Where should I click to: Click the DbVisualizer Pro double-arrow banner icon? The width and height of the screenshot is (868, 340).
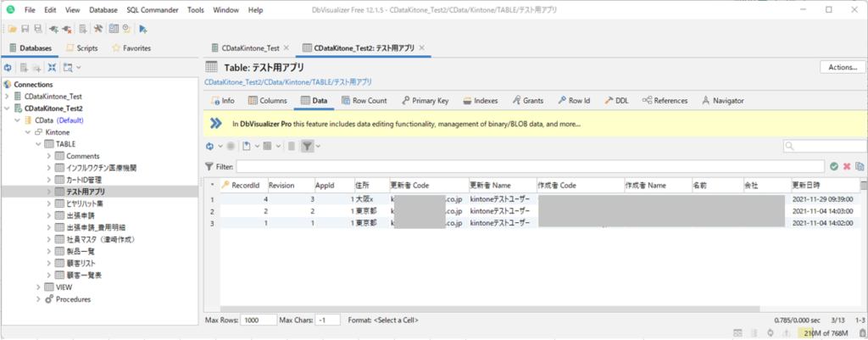click(216, 125)
